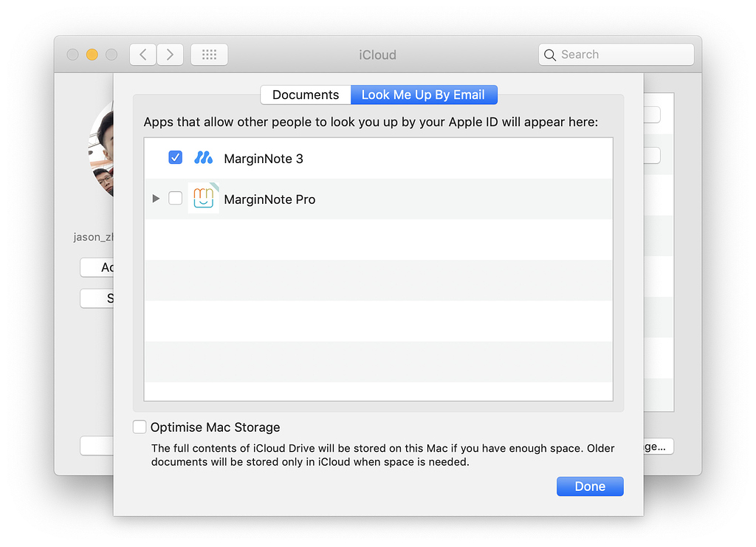Select the MarginNote 3 row label
The width and height of the screenshot is (756, 547).
click(264, 159)
